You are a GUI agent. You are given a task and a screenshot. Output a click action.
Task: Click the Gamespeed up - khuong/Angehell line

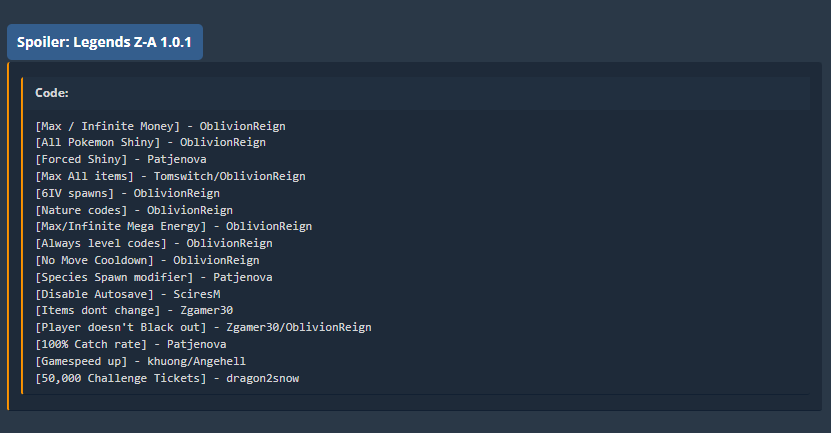(140, 361)
